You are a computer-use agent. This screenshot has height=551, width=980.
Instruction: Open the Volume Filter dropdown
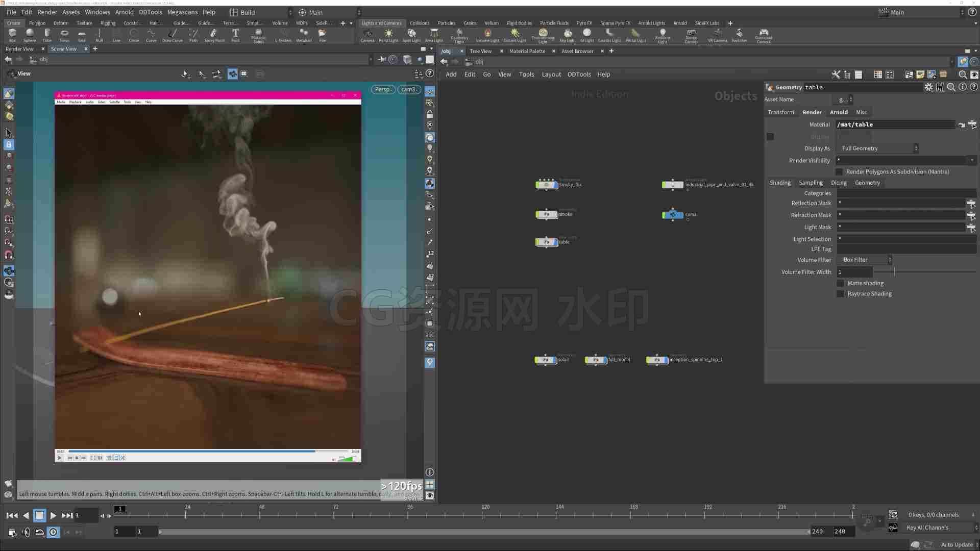[865, 260]
